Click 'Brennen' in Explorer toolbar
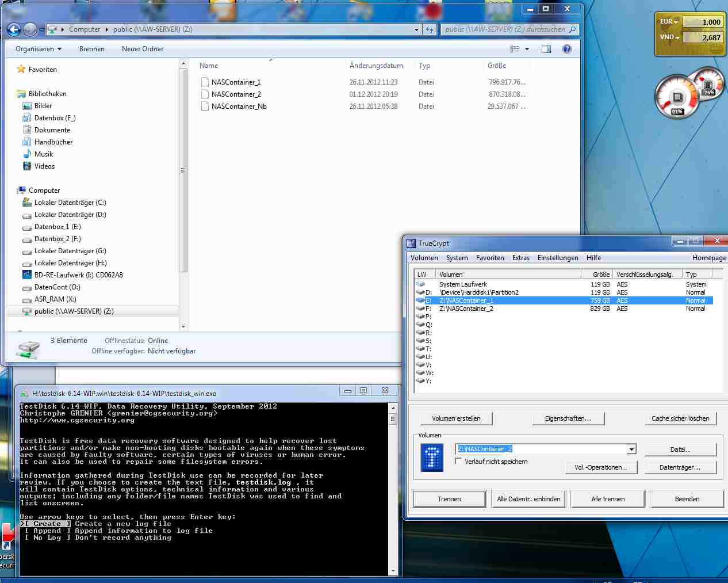The width and height of the screenshot is (728, 583). coord(92,49)
